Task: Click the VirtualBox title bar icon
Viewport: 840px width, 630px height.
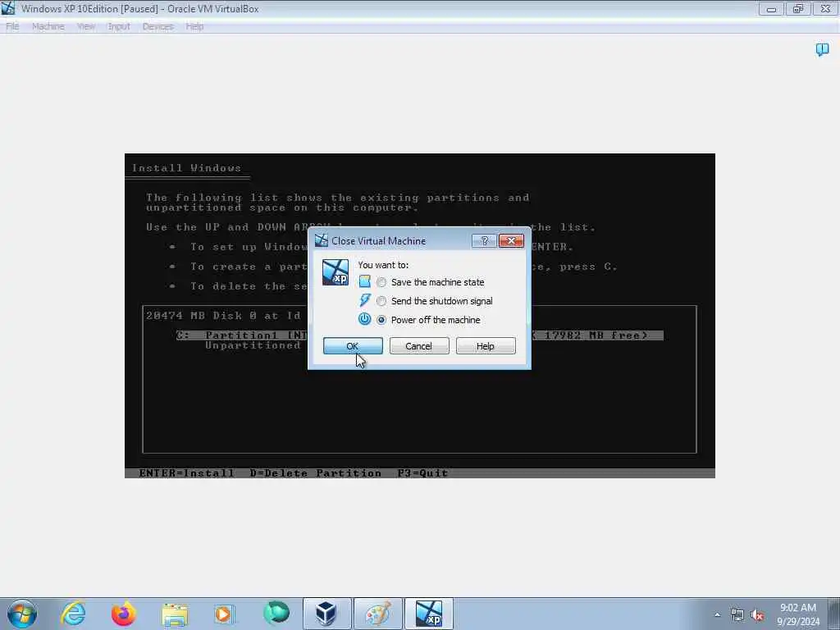Action: pos(8,8)
